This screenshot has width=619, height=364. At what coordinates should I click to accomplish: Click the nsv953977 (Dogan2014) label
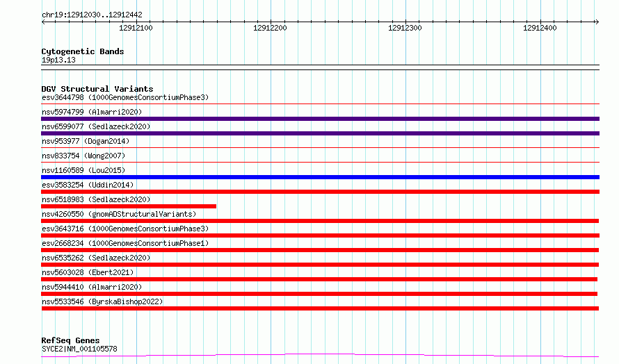click(86, 141)
